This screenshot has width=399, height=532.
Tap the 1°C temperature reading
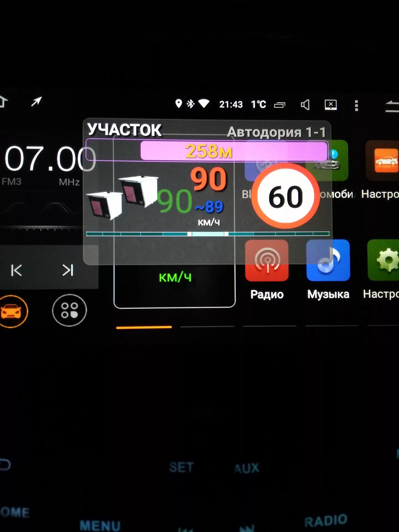tap(259, 104)
